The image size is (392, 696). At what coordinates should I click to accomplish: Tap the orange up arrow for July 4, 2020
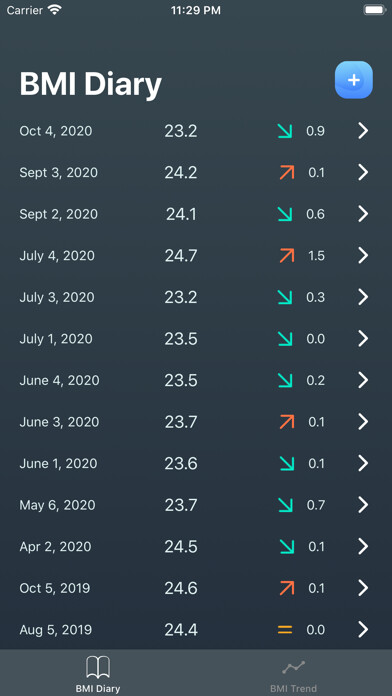[x=287, y=255]
